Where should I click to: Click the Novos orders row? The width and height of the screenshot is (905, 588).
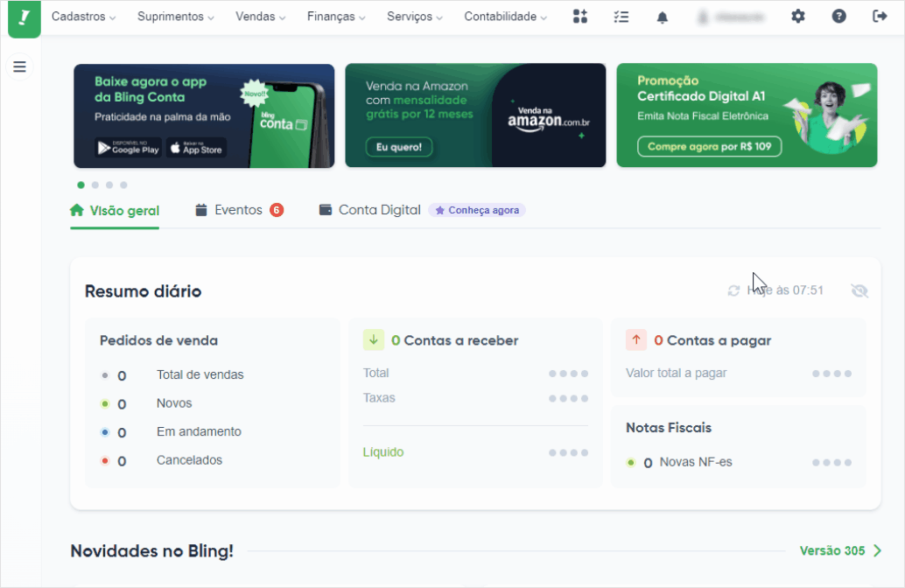click(146, 403)
